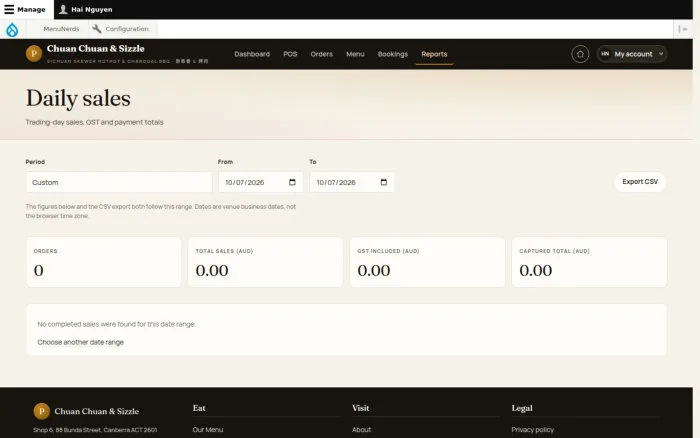This screenshot has height=438, width=700.
Task: Click the Total Sales (AUD) card value
Action: [x=212, y=270]
